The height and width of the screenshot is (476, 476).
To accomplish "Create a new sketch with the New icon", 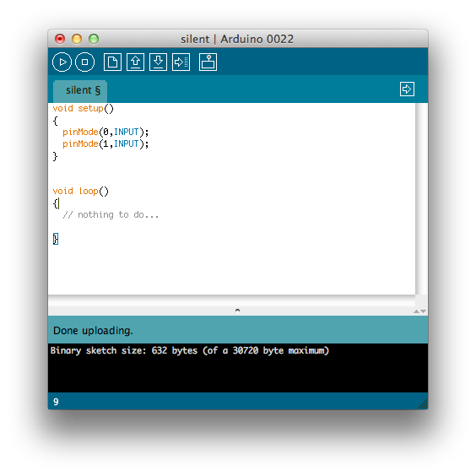I will point(112,62).
